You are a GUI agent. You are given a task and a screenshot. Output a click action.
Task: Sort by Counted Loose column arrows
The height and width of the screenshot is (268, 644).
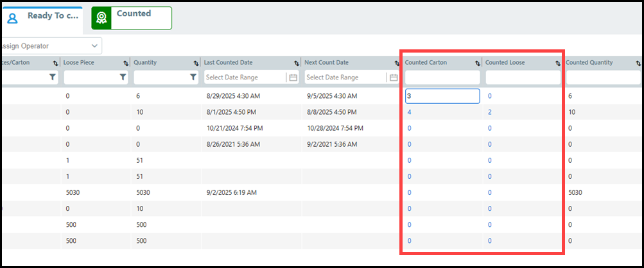pos(557,63)
